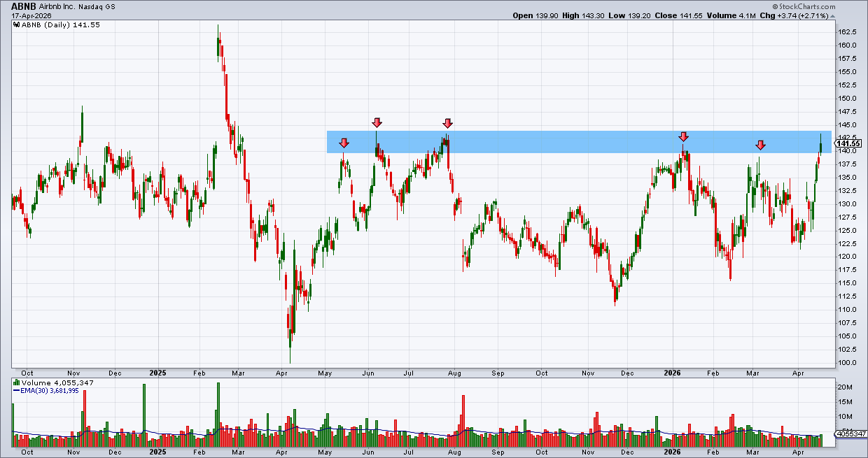868x458 pixels.
Task: Click the 125.0 price axis label
Action: coord(847,231)
